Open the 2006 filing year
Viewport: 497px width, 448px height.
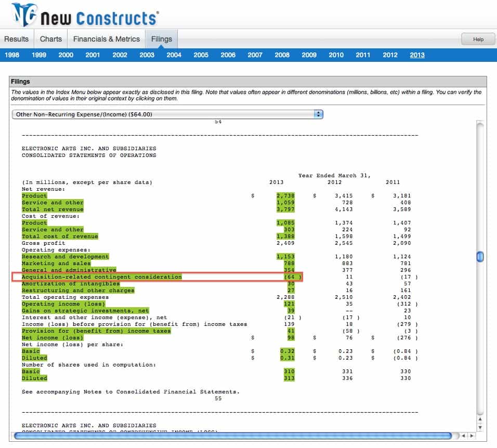[228, 55]
